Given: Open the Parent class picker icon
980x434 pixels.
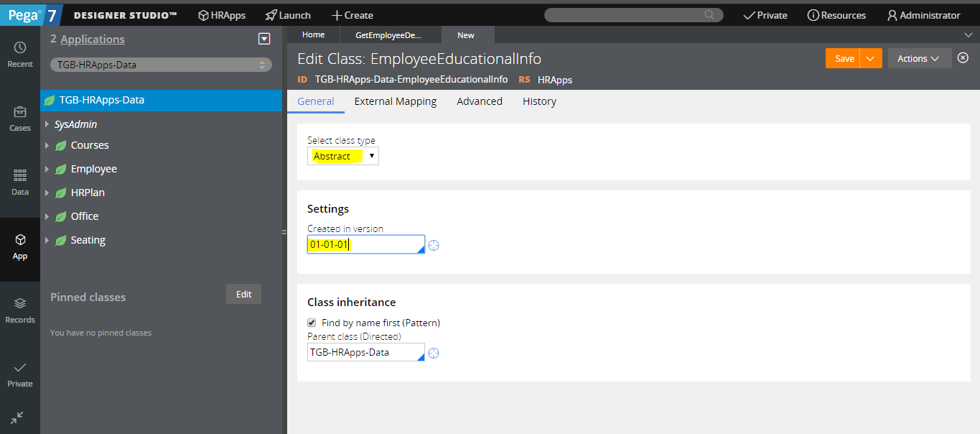Looking at the screenshot, I should (x=434, y=353).
